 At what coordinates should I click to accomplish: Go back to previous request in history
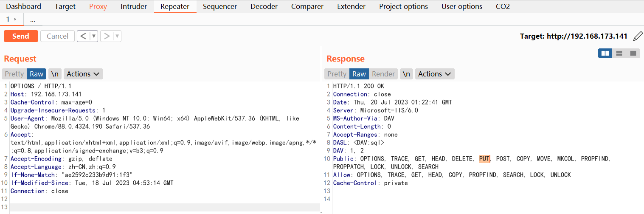[x=83, y=36]
